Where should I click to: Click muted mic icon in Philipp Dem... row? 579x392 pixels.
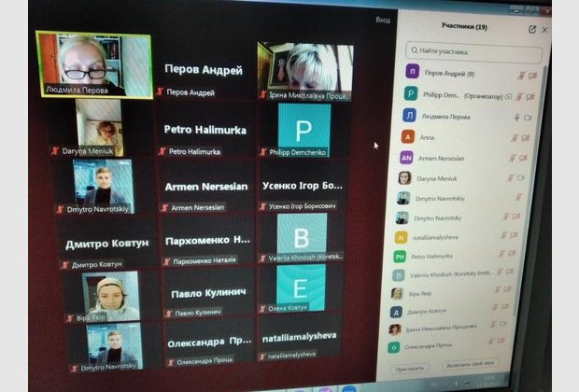tap(519, 97)
